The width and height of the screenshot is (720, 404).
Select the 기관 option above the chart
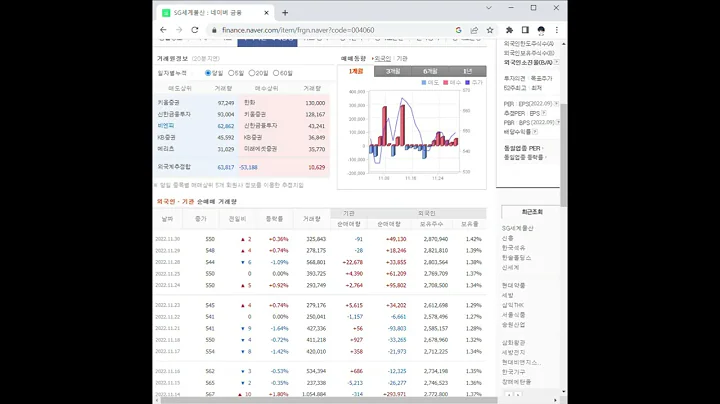402,59
